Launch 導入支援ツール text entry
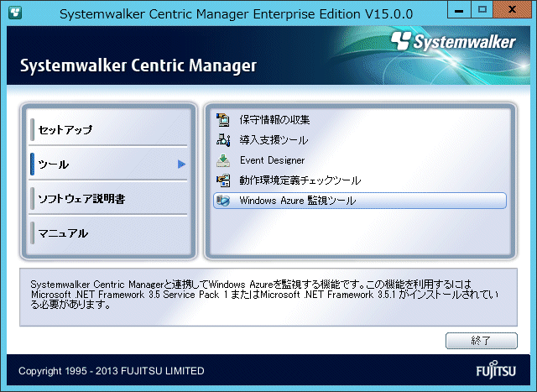Screen dimensions: 537x392 [274, 140]
